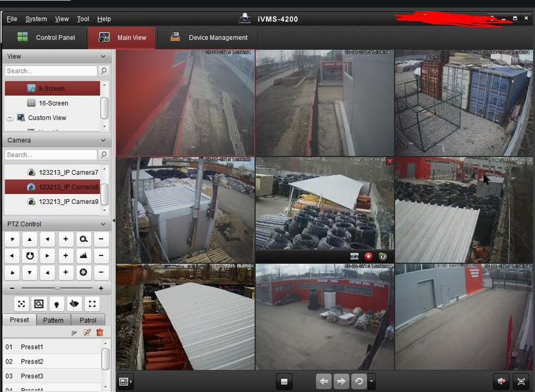Edit preset with the pencil icon
535x392 pixels.
pos(87,332)
